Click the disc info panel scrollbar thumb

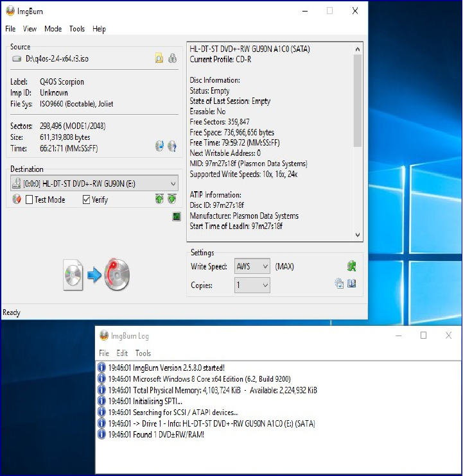tap(358, 101)
